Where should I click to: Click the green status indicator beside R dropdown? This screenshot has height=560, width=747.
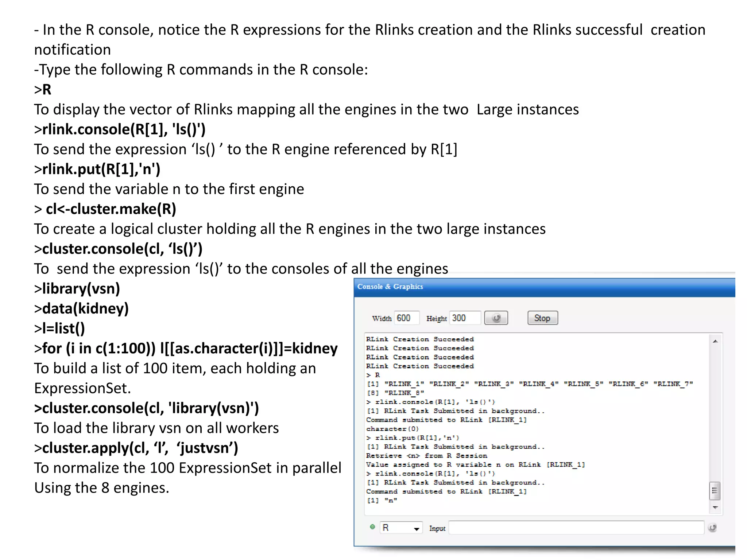(372, 527)
